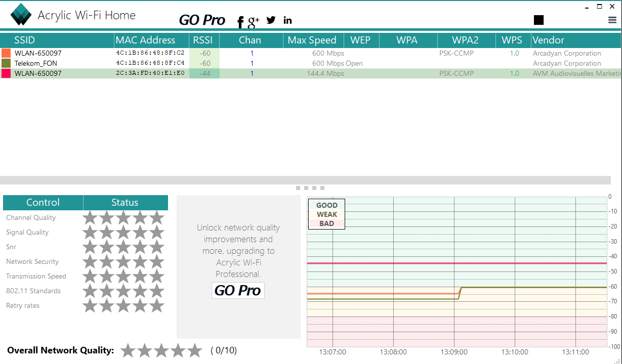This screenshot has height=364, width=622.
Task: Click the AVM Audiovisuelles vendor cell
Action: point(577,73)
